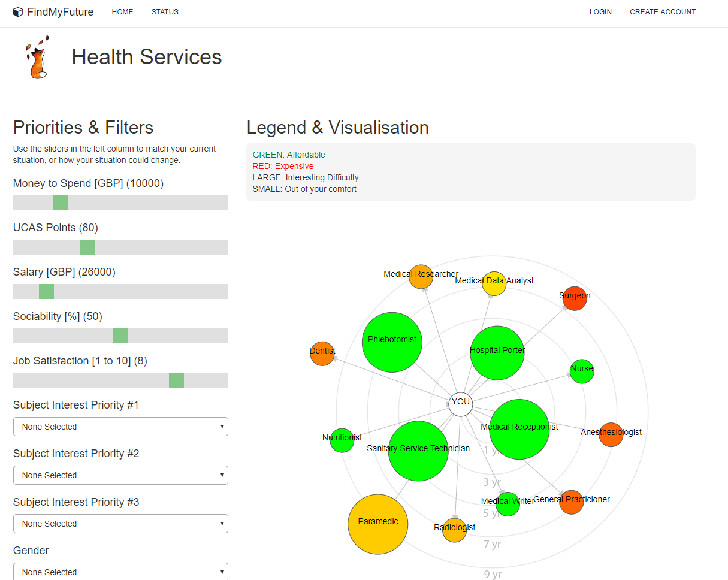Switch to the STATUS page
The image size is (728, 580).
point(165,11)
